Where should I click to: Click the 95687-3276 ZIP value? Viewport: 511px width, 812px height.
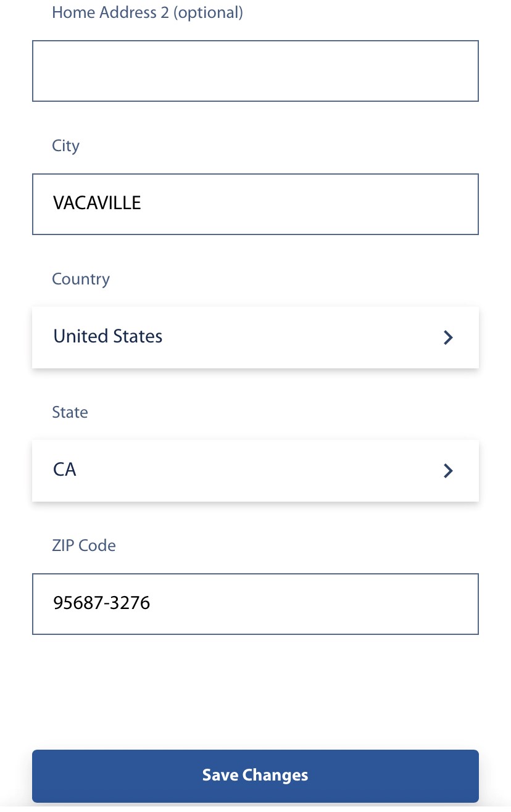[x=101, y=603]
